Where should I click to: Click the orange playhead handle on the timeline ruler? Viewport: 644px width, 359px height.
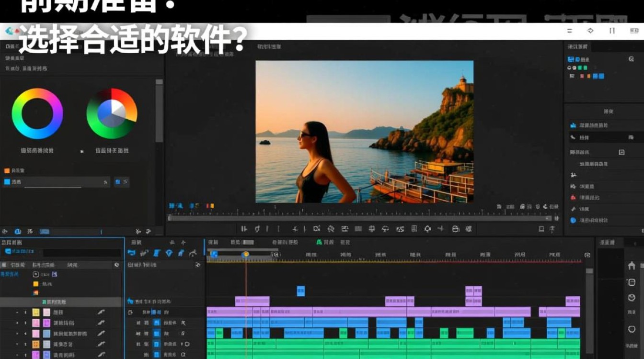(x=246, y=255)
